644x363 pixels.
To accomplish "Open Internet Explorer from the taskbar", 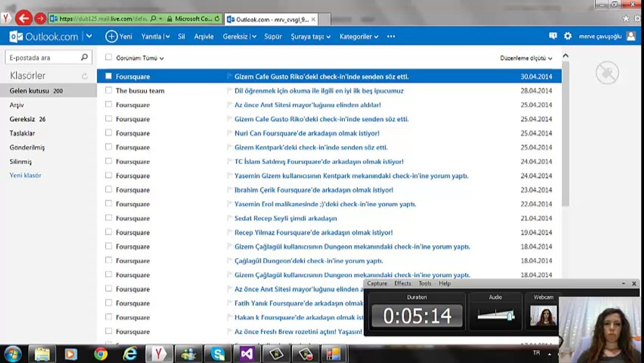I will coord(130,354).
